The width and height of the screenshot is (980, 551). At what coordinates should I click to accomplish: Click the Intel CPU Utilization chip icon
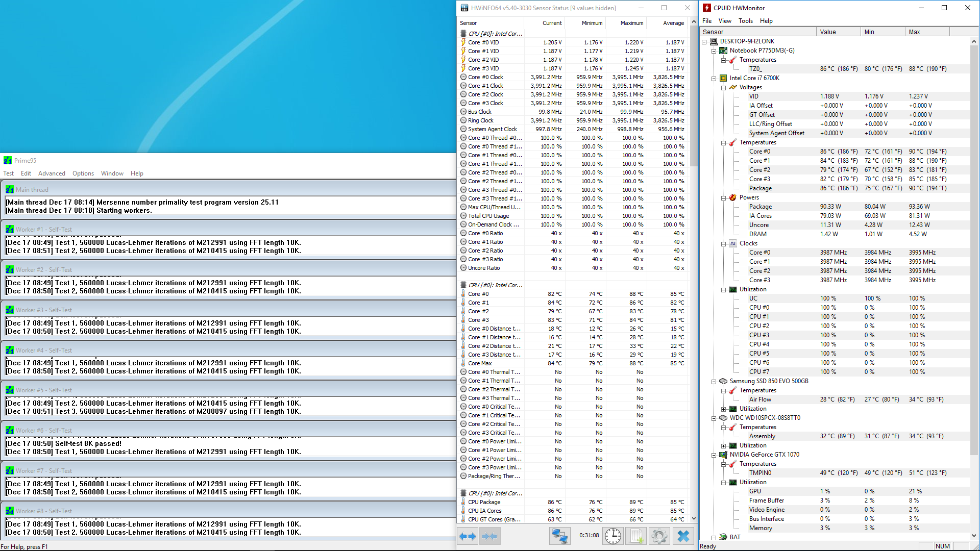pyautogui.click(x=733, y=289)
